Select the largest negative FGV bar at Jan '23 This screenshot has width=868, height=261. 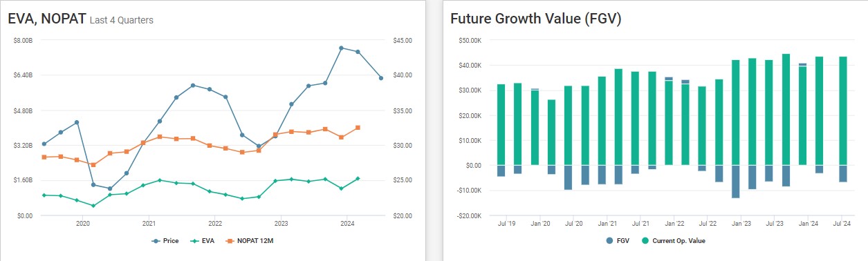pyautogui.click(x=736, y=182)
